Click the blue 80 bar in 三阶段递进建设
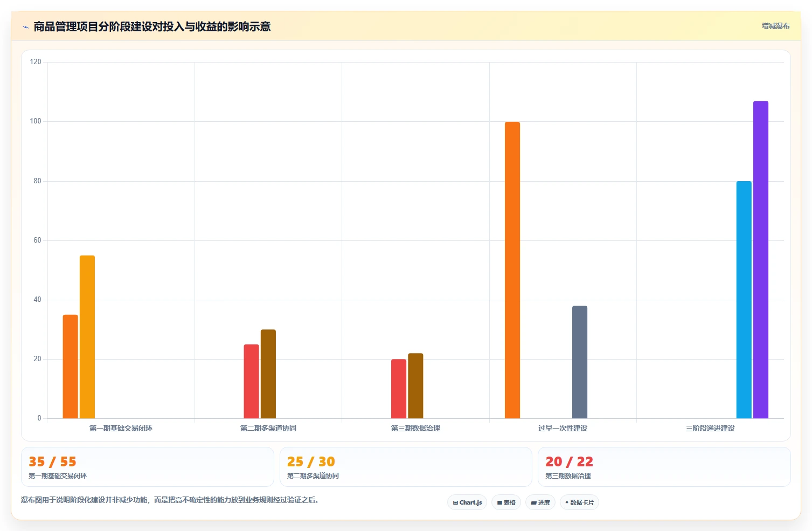The height and width of the screenshot is (531, 812). pos(744,300)
